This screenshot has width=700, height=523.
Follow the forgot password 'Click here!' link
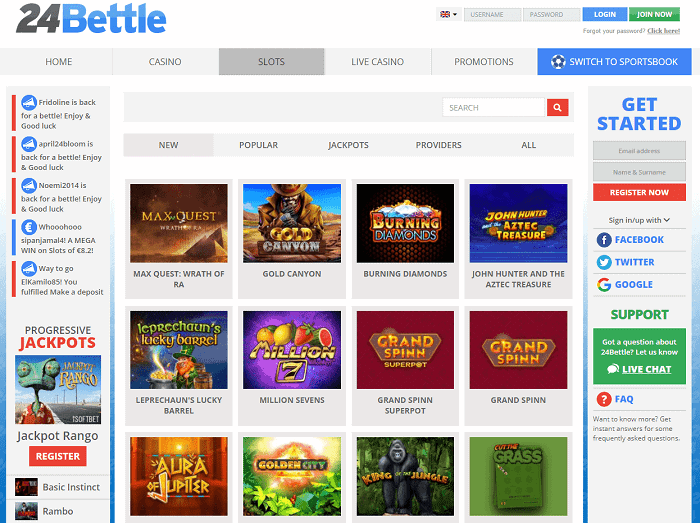(663, 31)
